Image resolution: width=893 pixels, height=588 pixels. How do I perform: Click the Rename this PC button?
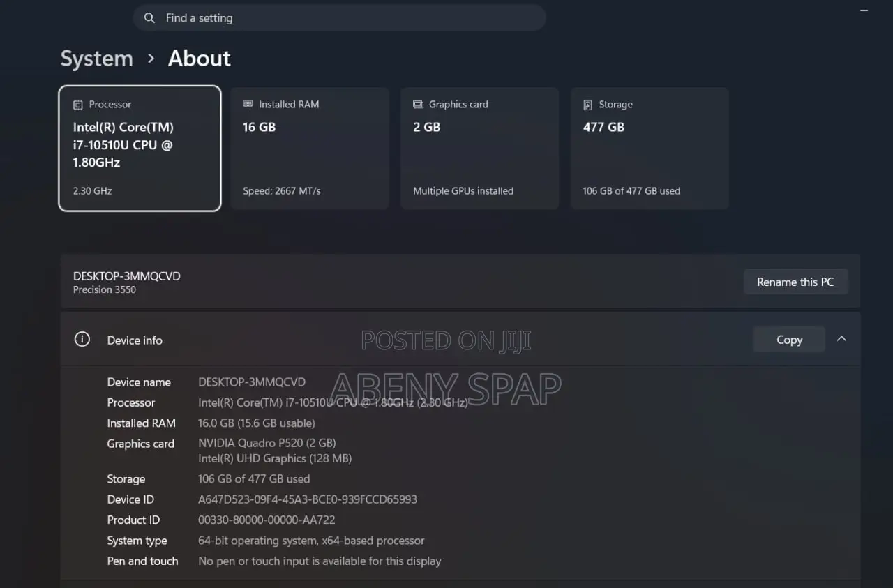[795, 282]
